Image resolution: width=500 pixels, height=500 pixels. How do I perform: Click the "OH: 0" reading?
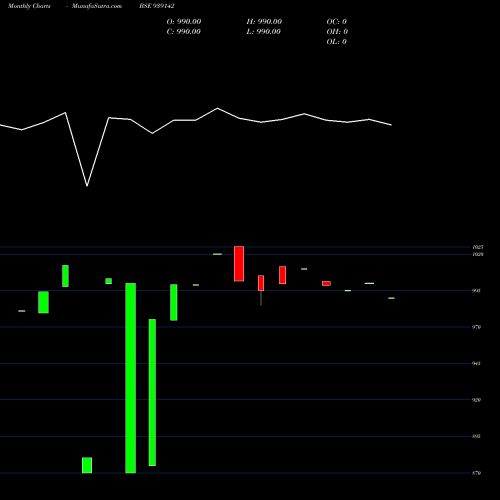[337, 32]
